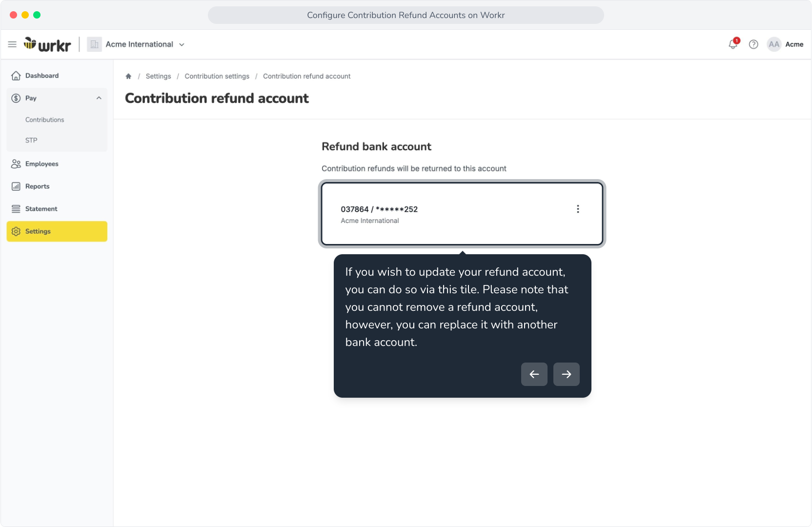Select STP under Pay
This screenshot has height=527, width=812.
[x=31, y=140]
